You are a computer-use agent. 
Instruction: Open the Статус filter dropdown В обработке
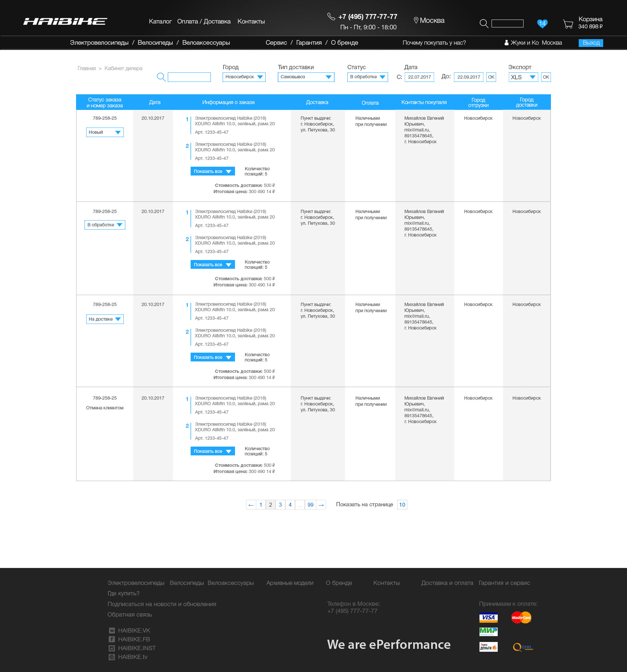pos(367,77)
